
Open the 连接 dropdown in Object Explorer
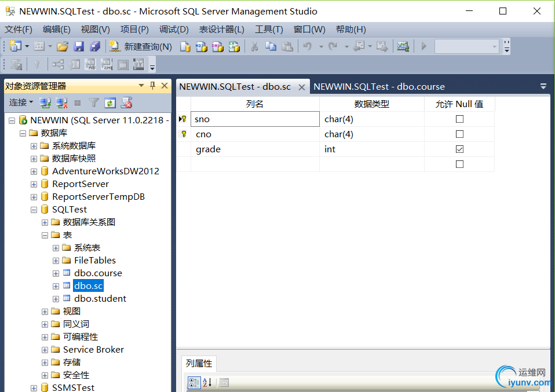coord(21,102)
